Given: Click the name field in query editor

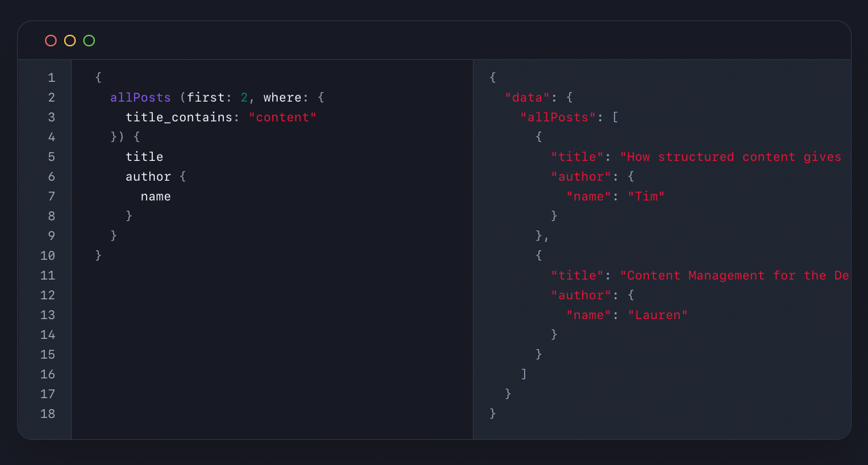Looking at the screenshot, I should pyautogui.click(x=156, y=196).
